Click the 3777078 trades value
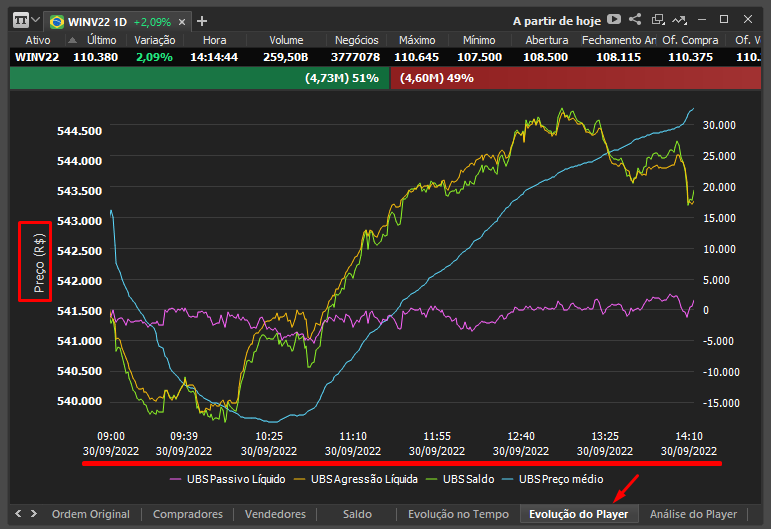The image size is (771, 529). click(x=355, y=57)
